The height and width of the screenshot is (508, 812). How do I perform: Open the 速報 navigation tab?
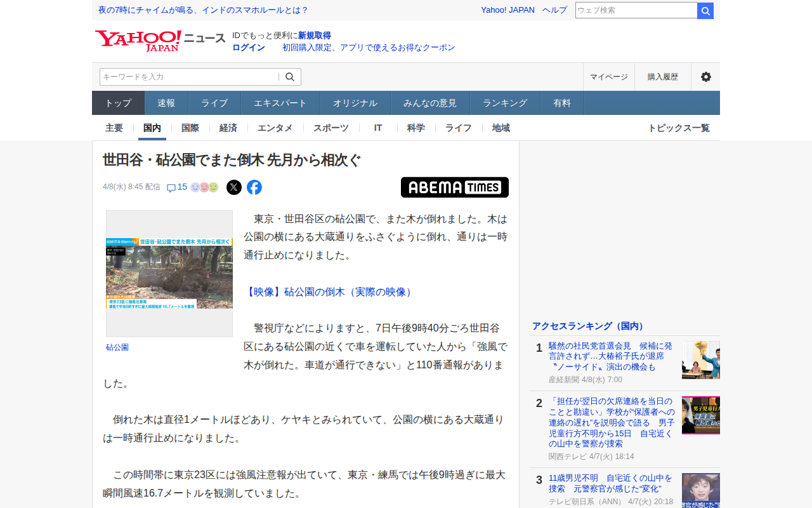point(166,103)
